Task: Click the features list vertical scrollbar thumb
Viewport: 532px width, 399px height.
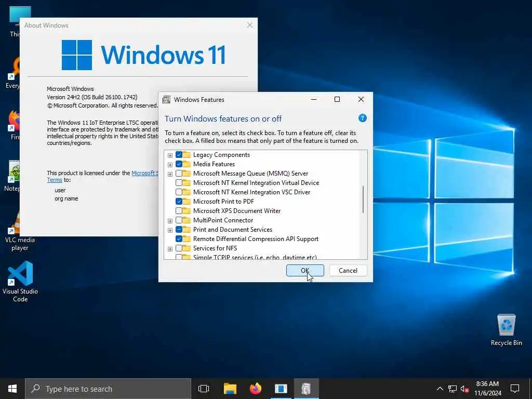Action: [363, 199]
